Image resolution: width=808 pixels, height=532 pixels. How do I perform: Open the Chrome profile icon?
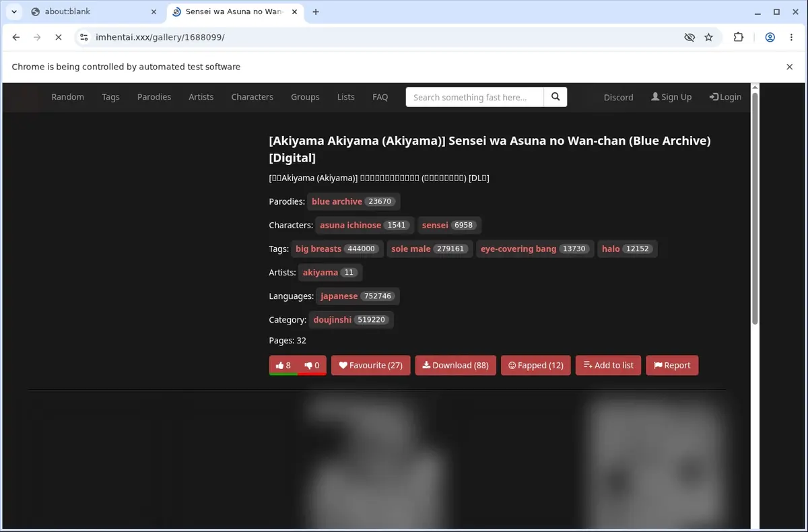coord(770,38)
